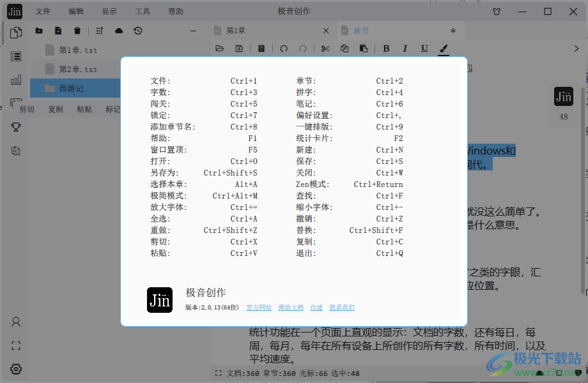Open the 文件 menu

pos(43,11)
